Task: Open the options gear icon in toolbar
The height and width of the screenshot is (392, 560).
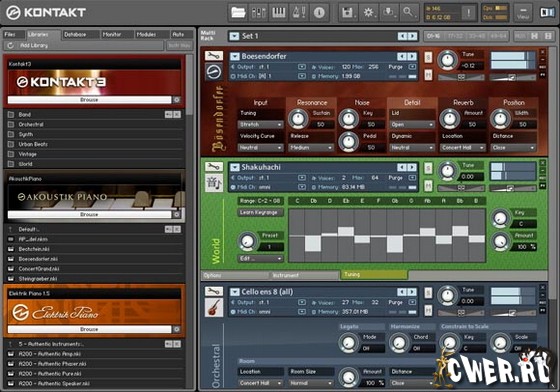Action: (x=368, y=12)
